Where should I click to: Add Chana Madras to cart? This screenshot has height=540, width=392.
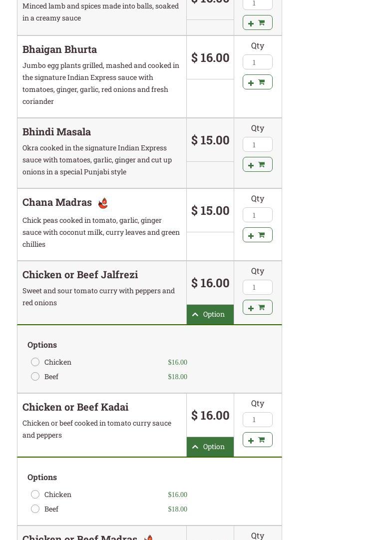click(x=257, y=235)
